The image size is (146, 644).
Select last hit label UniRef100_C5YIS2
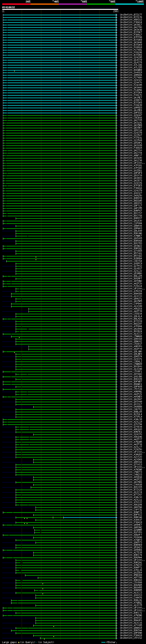[131, 638]
